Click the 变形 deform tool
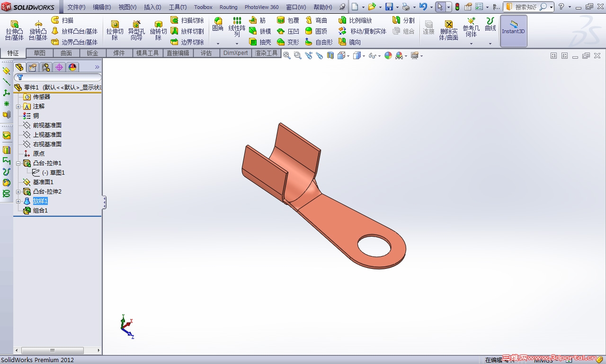The image size is (606, 364). [288, 42]
